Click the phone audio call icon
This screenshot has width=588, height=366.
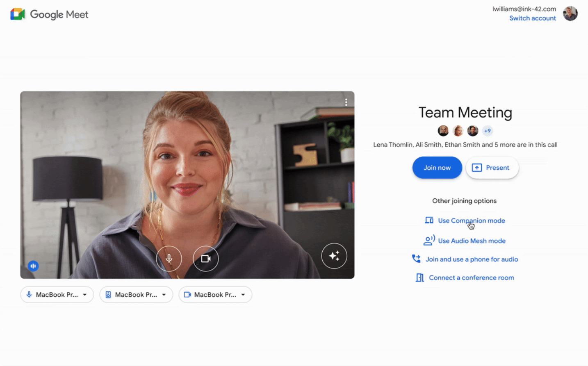[x=416, y=259]
